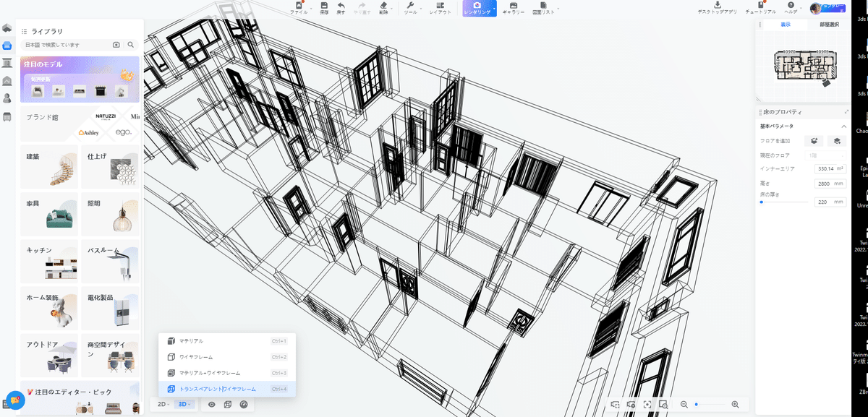Click the camera frame icon left of zoom
This screenshot has height=417, width=868.
coord(616,405)
